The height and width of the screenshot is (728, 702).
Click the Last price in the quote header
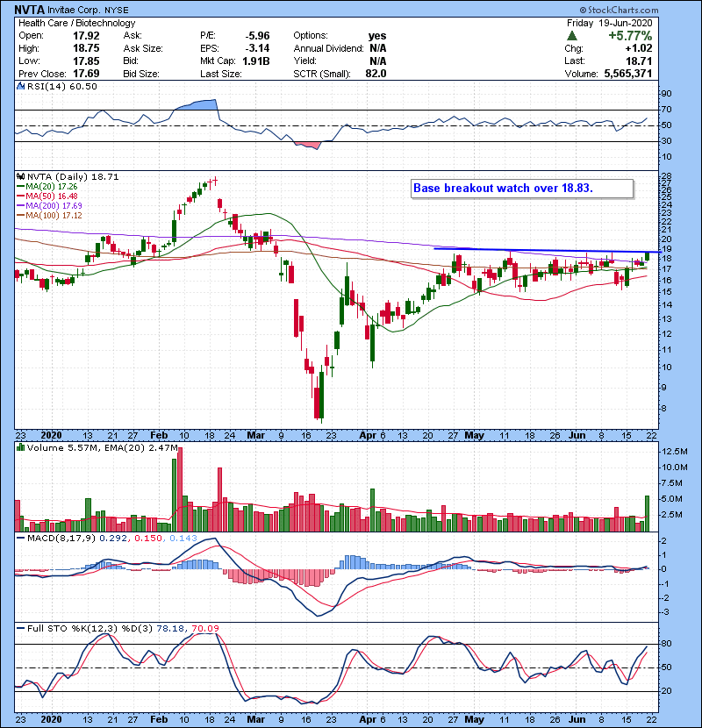point(638,61)
